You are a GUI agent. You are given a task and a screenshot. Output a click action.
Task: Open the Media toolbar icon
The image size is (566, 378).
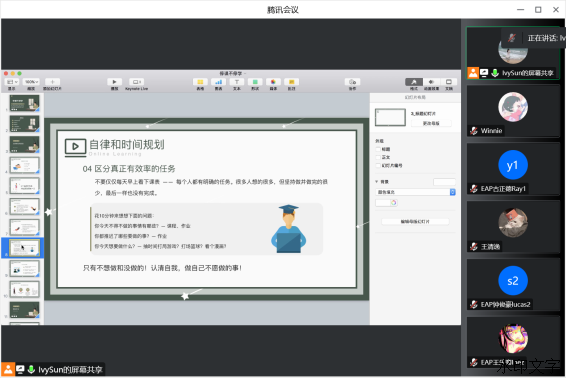point(273,82)
